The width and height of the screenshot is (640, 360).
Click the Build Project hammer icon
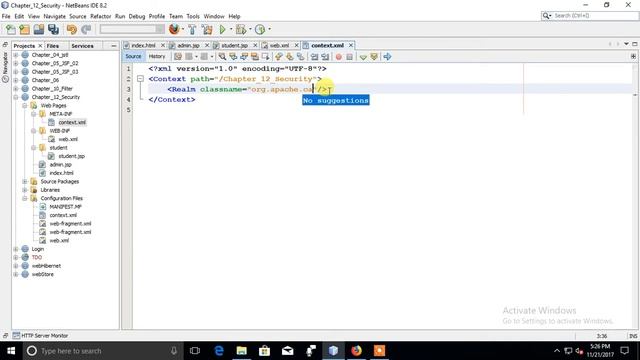pyautogui.click(x=192, y=29)
